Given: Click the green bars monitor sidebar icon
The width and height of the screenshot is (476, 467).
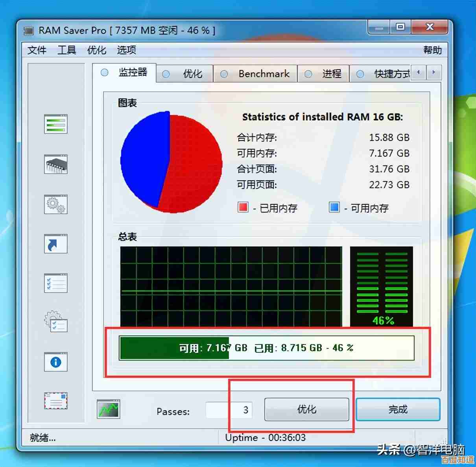Looking at the screenshot, I should coord(55,124).
